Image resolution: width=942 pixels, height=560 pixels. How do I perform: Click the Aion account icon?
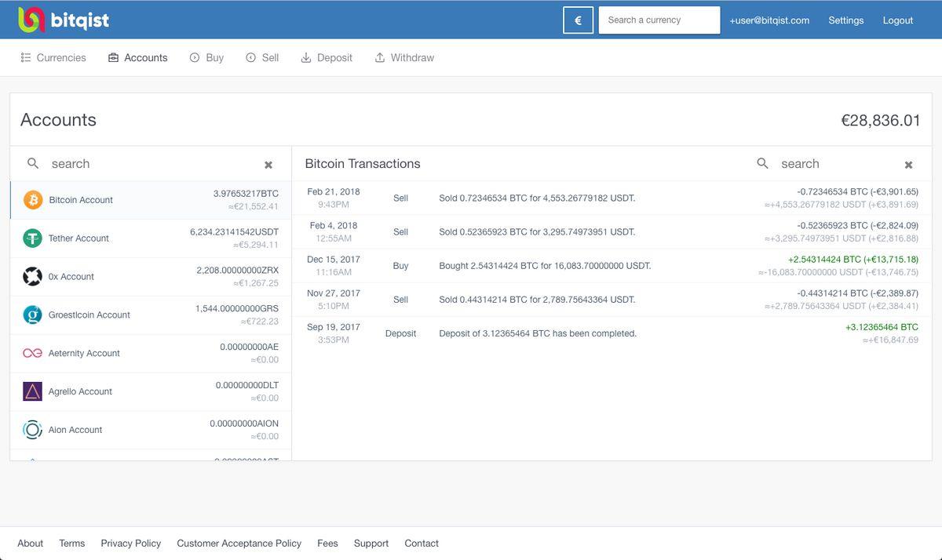[32, 430]
